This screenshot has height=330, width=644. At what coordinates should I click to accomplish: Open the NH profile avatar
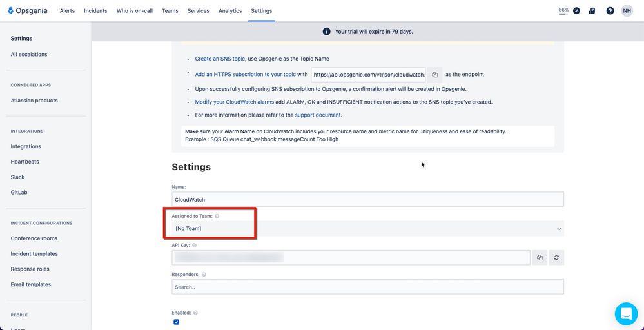pos(627,11)
